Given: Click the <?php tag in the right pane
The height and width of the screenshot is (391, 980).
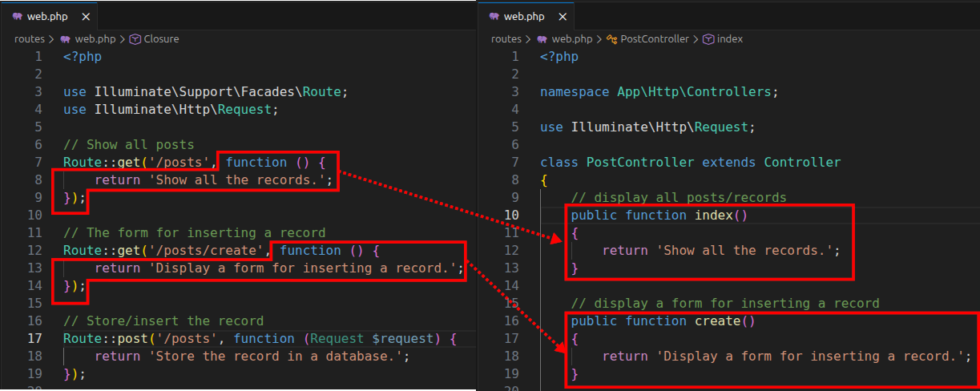Looking at the screenshot, I should pos(559,56).
